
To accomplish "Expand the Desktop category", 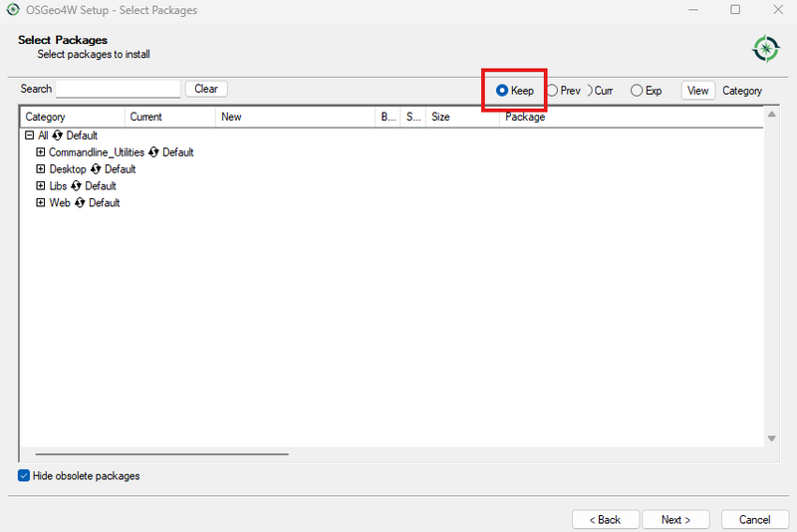I will 41,169.
